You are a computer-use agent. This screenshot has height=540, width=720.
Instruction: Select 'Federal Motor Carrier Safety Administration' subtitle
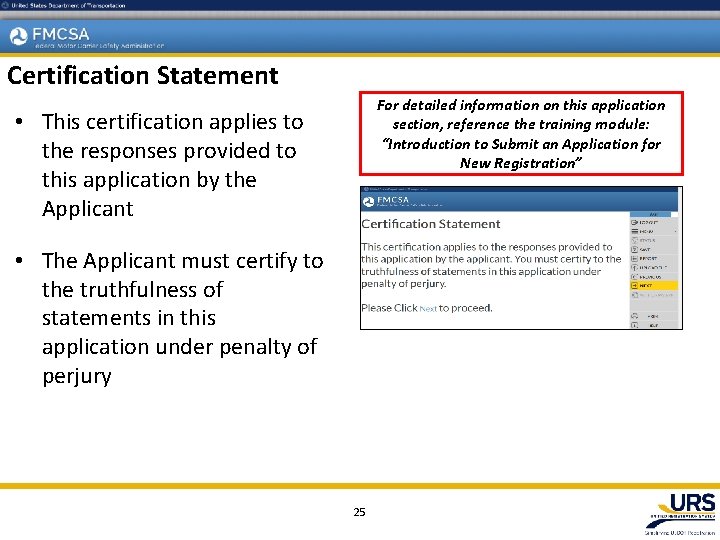coord(99,46)
